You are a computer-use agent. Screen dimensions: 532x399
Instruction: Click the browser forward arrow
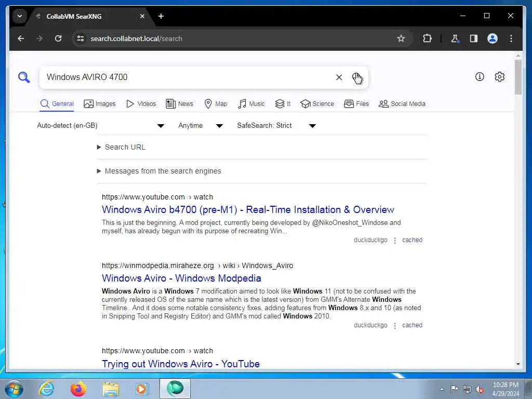[39, 38]
